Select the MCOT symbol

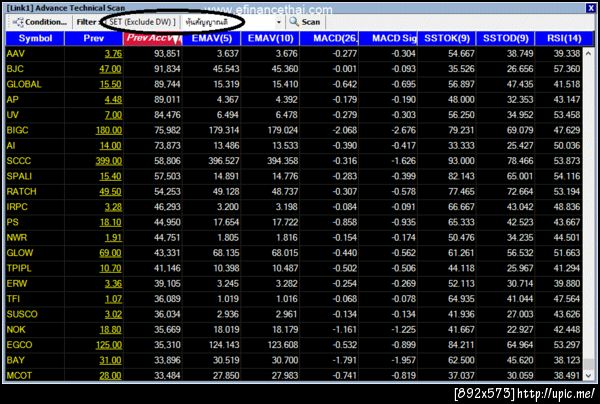click(x=19, y=375)
